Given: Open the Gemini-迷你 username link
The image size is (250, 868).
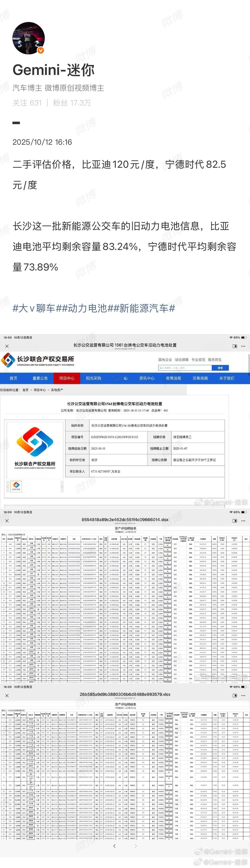Looking at the screenshot, I should (53, 70).
